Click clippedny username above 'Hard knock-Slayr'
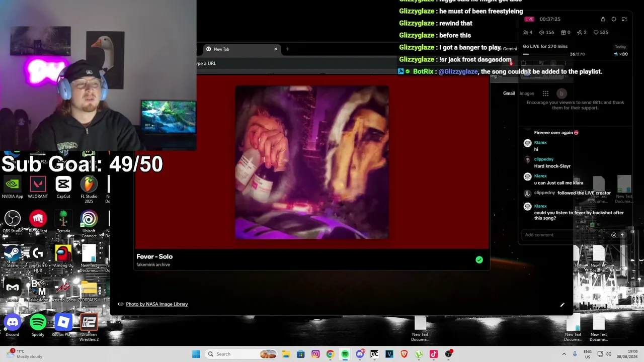The height and width of the screenshot is (362, 644). [x=544, y=159]
